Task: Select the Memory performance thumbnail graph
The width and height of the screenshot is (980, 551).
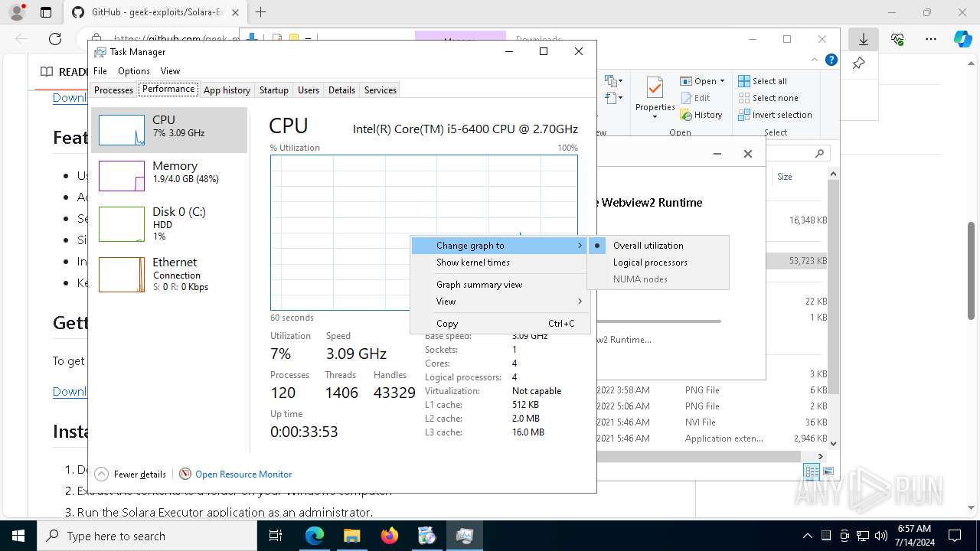Action: 122,176
